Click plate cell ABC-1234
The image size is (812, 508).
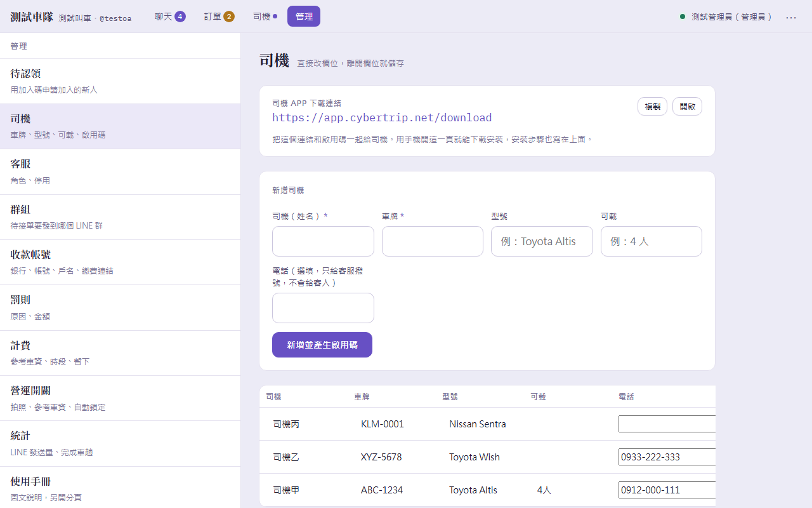pos(382,490)
